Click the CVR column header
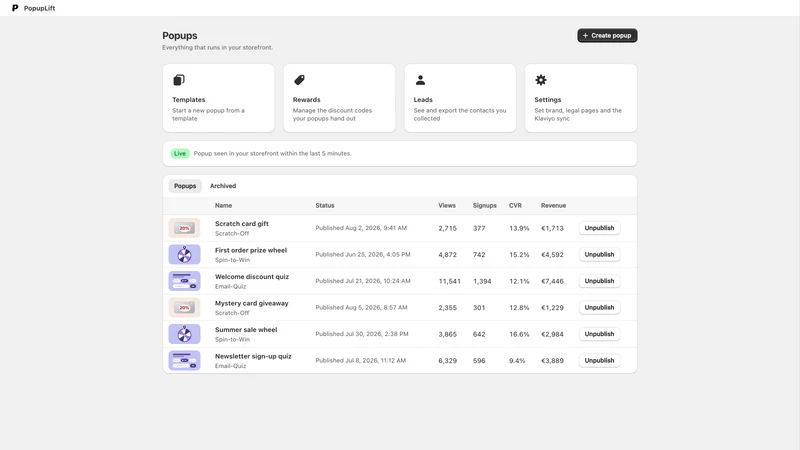This screenshot has width=800, height=450. [x=515, y=206]
